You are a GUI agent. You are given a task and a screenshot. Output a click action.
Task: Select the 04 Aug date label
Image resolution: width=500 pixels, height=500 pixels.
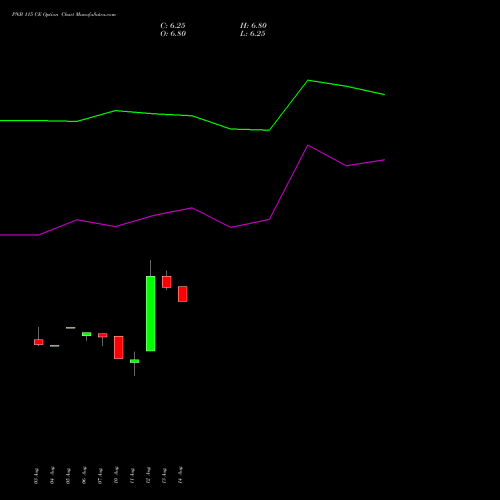pos(52,476)
